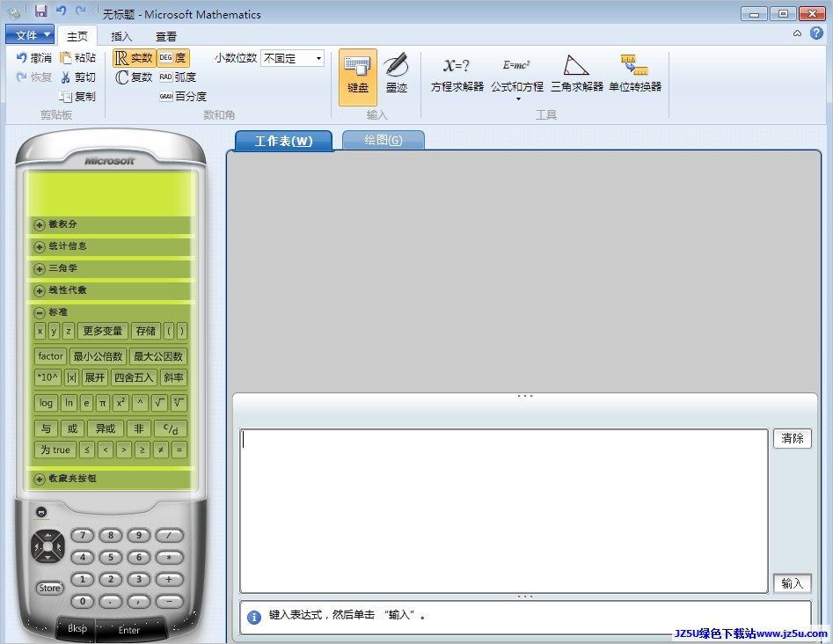Switch to Insert (插入) ribbon tab
The image size is (833, 644).
click(x=121, y=36)
